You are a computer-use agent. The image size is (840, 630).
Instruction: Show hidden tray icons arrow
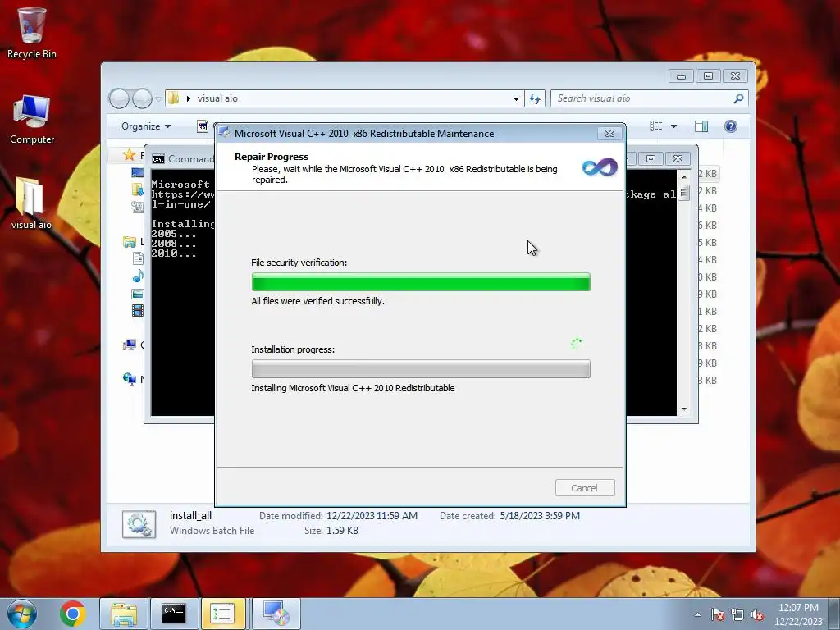click(697, 614)
